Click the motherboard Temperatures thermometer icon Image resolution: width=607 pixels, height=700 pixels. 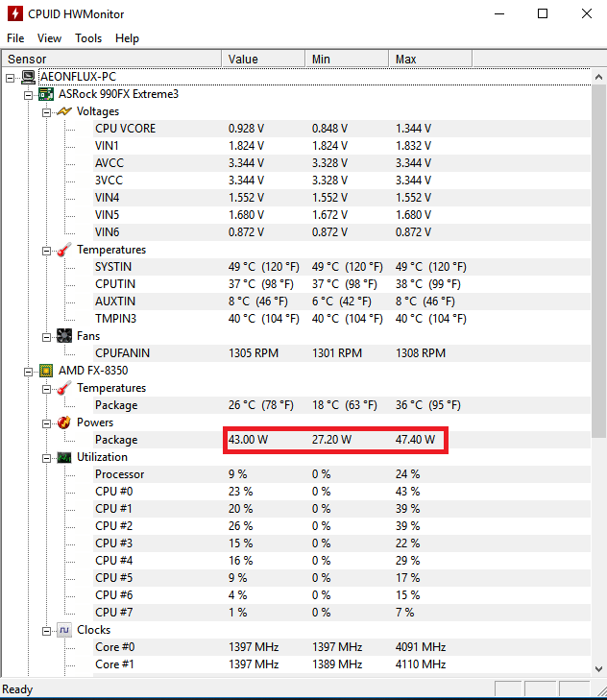click(64, 250)
